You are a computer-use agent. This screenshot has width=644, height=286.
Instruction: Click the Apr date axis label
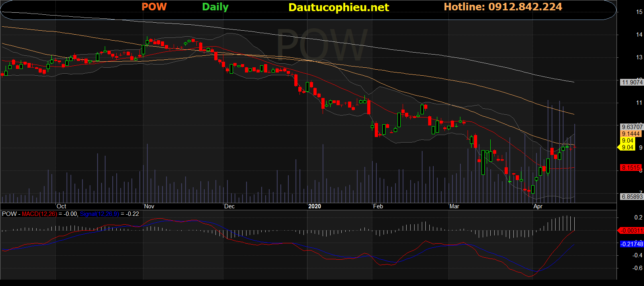pyautogui.click(x=538, y=206)
